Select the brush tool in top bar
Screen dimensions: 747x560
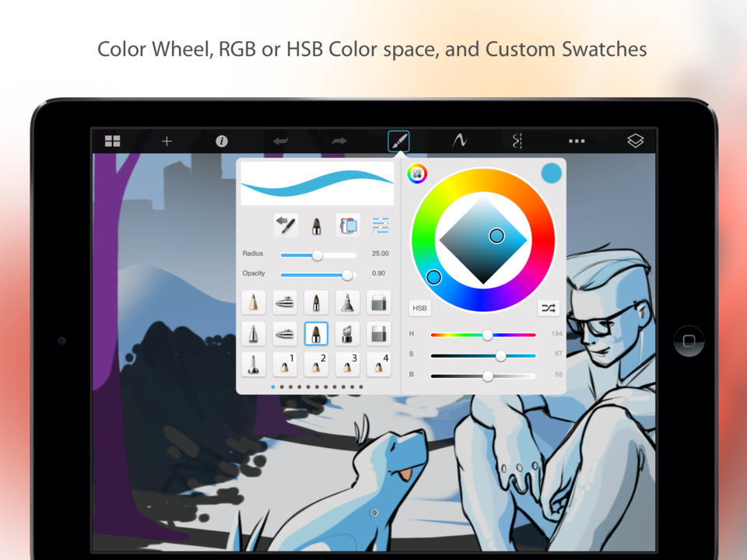pyautogui.click(x=398, y=141)
